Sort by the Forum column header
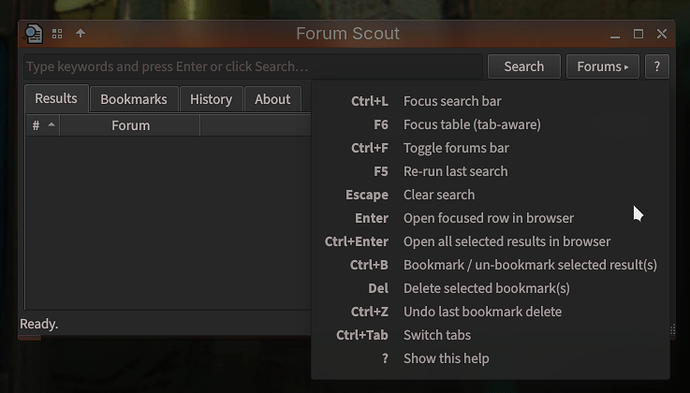The height and width of the screenshot is (393, 690). coord(130,125)
